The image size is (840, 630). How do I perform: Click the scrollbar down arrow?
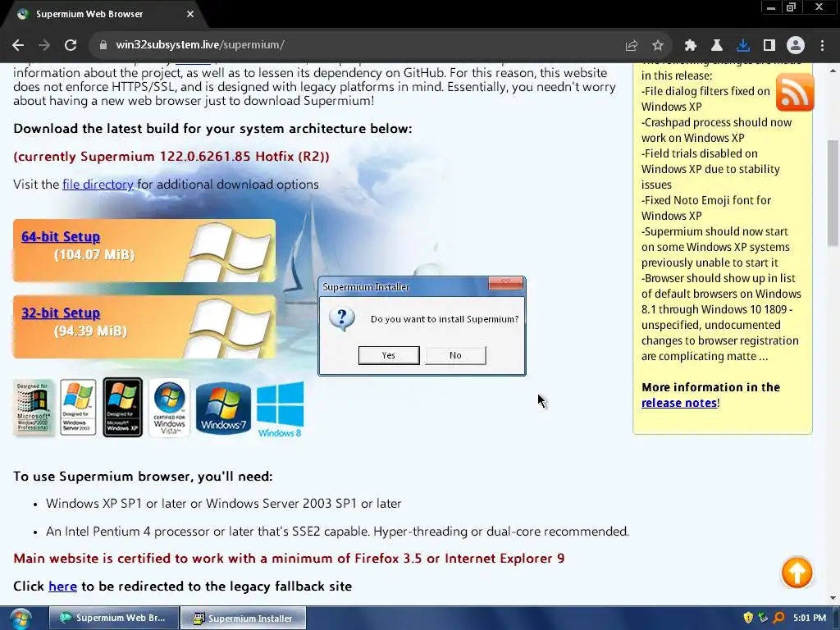pos(833,598)
